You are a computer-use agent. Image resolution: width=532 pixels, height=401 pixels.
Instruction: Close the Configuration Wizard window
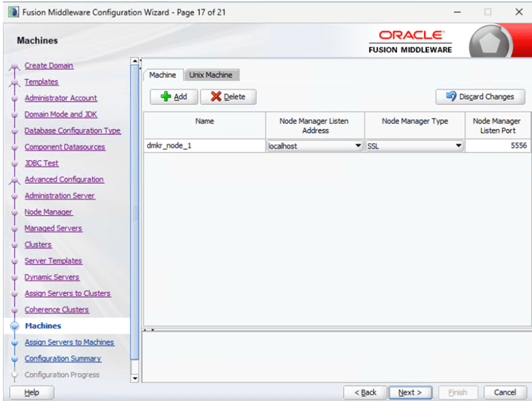click(519, 12)
